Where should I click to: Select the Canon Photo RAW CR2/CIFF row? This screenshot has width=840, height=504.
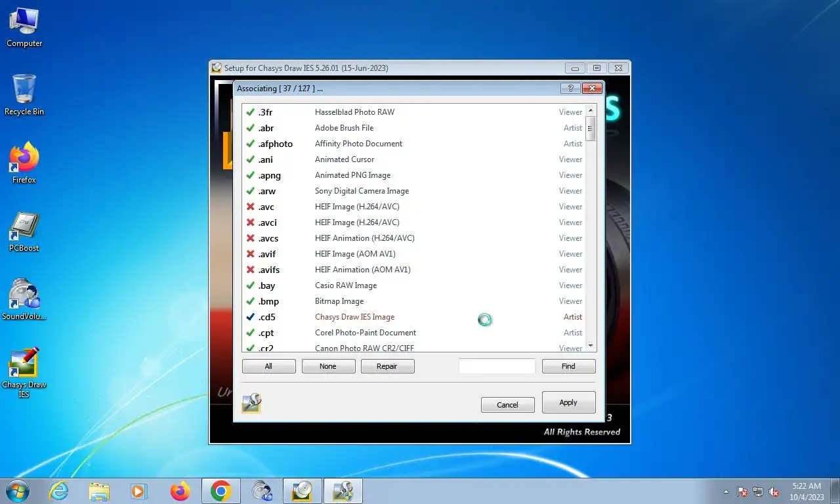pyautogui.click(x=413, y=347)
